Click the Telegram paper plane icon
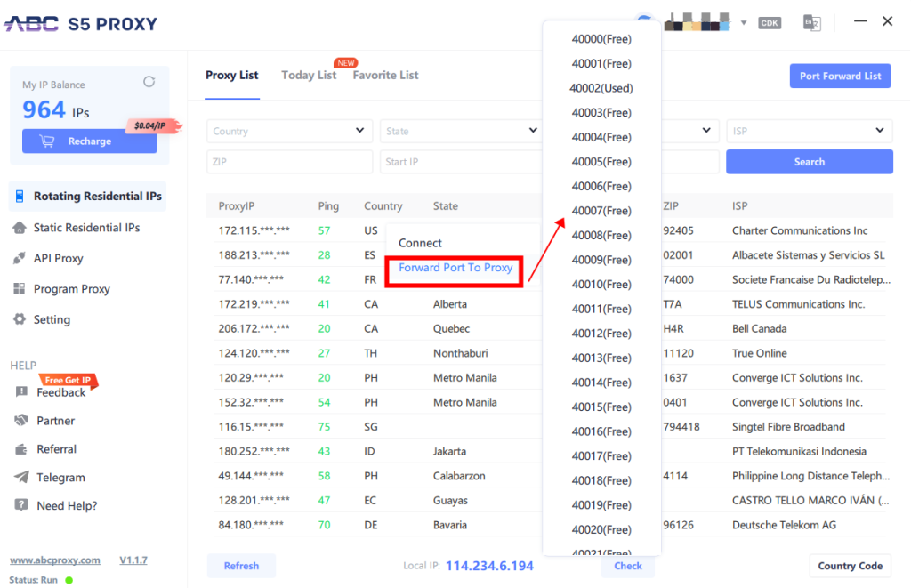911x588 pixels. click(x=21, y=477)
